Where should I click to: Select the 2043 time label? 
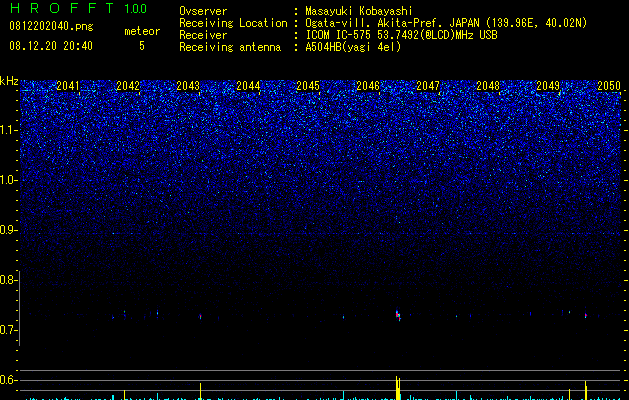(x=188, y=85)
